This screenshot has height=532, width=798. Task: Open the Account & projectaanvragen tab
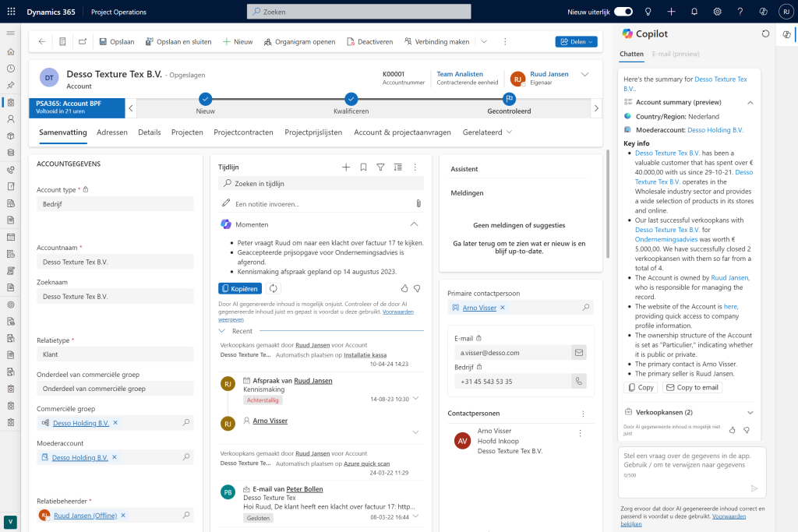(x=402, y=132)
